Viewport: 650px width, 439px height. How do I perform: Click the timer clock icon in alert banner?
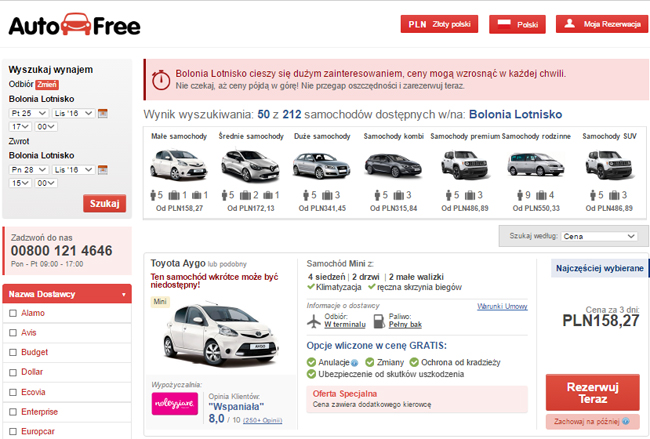point(160,80)
